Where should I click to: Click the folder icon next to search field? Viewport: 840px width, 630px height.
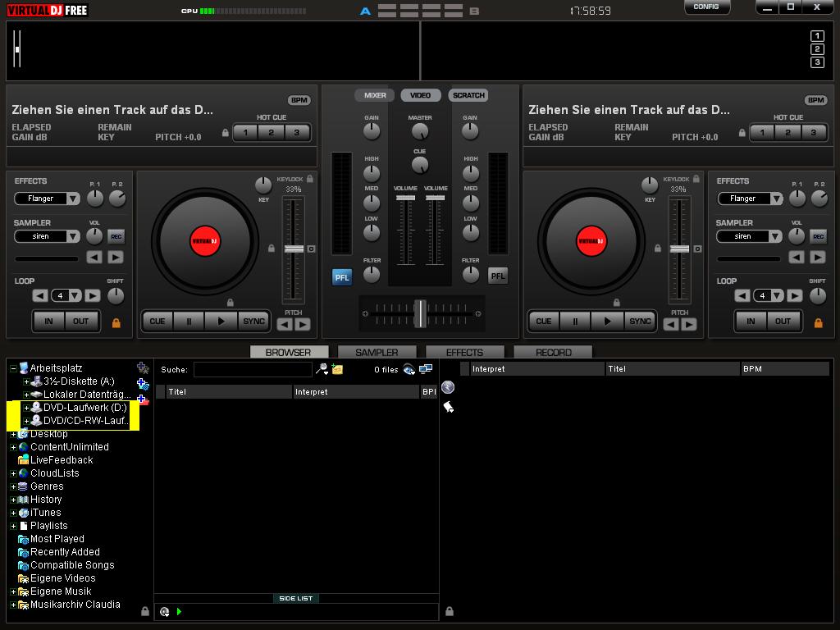click(337, 368)
